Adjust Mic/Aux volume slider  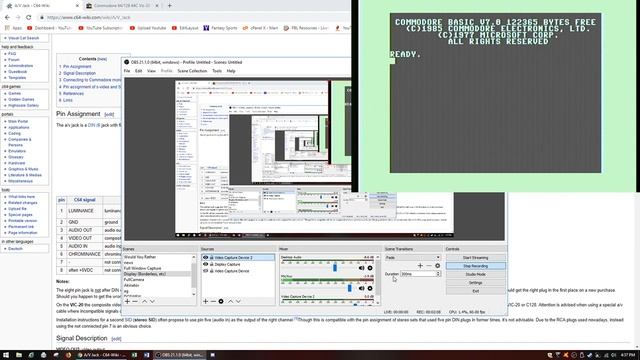coord(349,288)
